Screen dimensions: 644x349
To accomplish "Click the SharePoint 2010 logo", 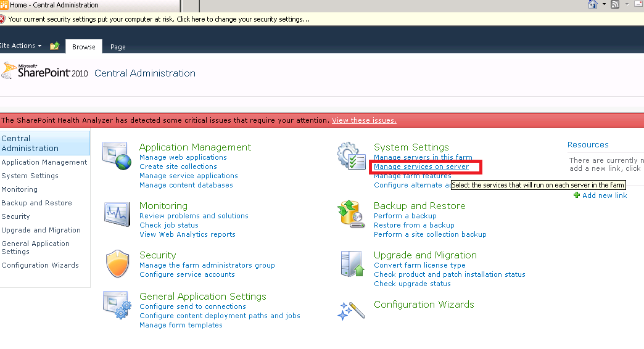I will [x=45, y=71].
